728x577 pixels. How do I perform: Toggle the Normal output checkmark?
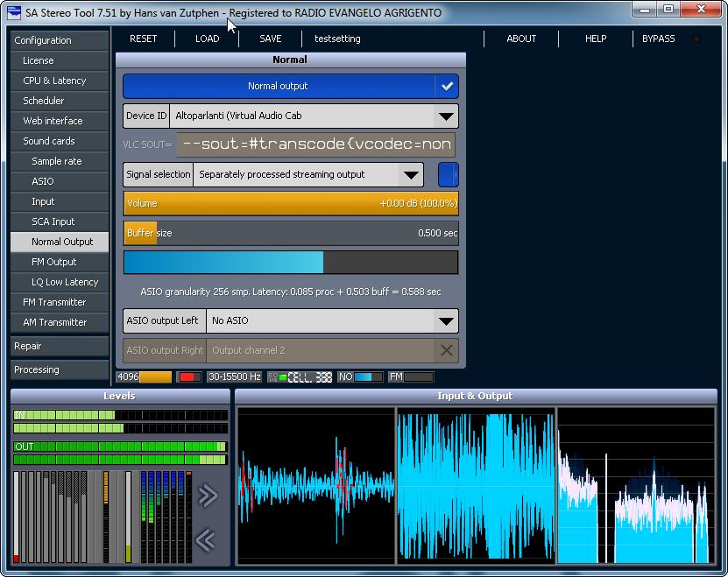point(447,87)
